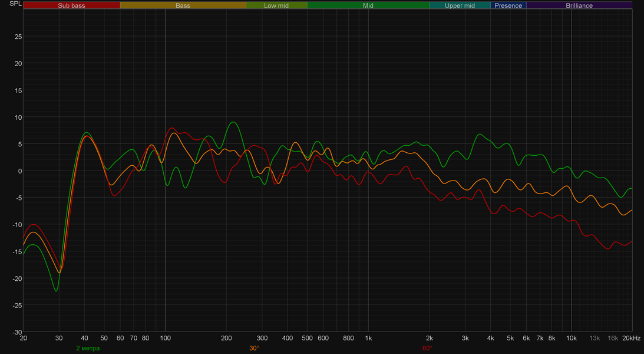This screenshot has width=644, height=354.
Task: Select the Upper mid band label
Action: [x=460, y=5]
